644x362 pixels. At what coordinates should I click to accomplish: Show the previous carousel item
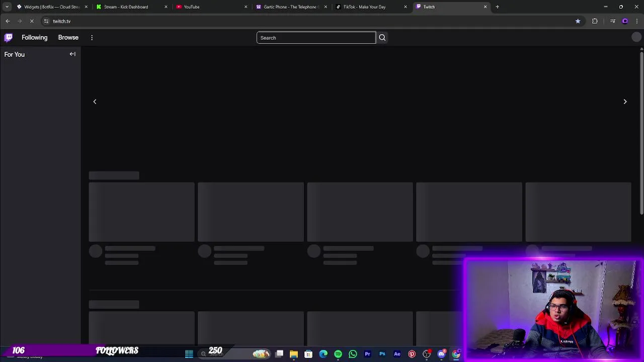pos(95,102)
